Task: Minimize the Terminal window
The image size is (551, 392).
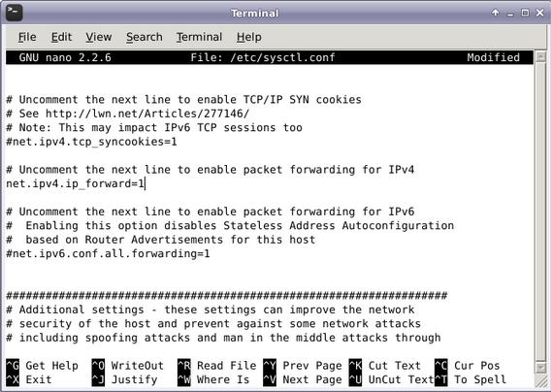Action: [510, 14]
